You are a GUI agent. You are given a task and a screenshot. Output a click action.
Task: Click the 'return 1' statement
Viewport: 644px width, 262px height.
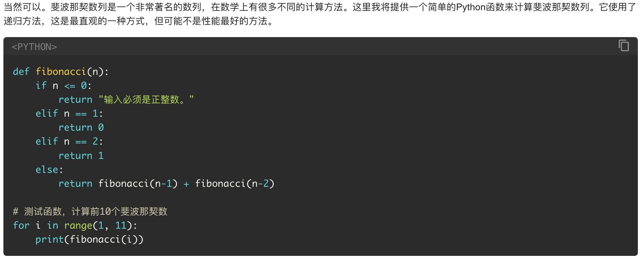(81, 155)
